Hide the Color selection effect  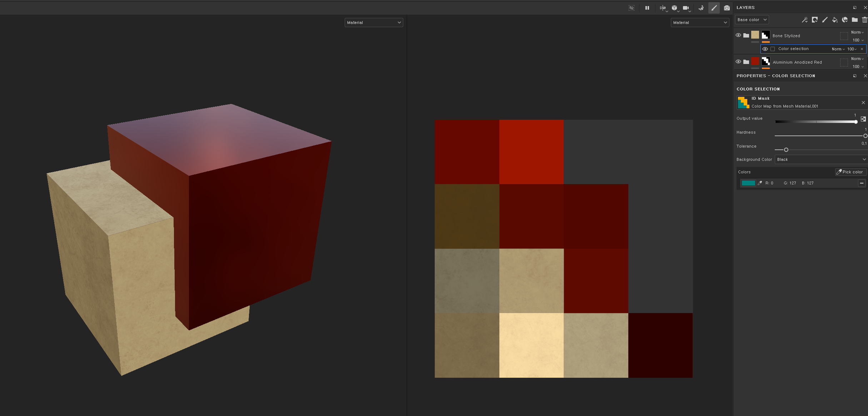pyautogui.click(x=765, y=49)
